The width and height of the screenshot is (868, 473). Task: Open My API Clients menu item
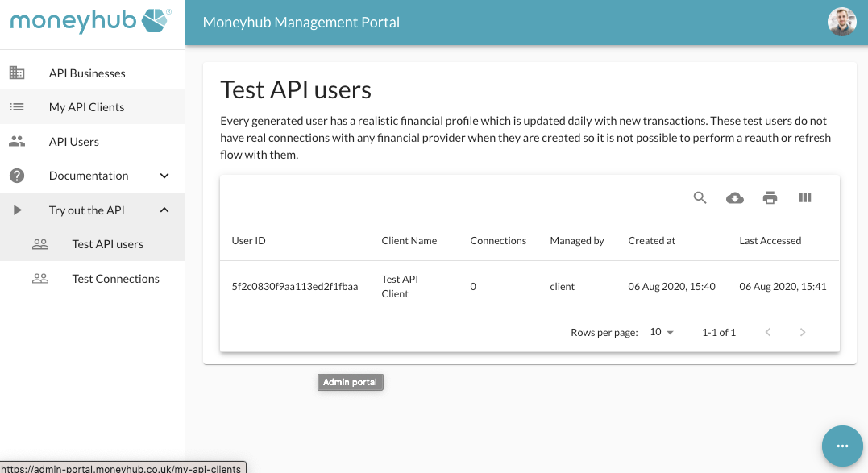93,107
